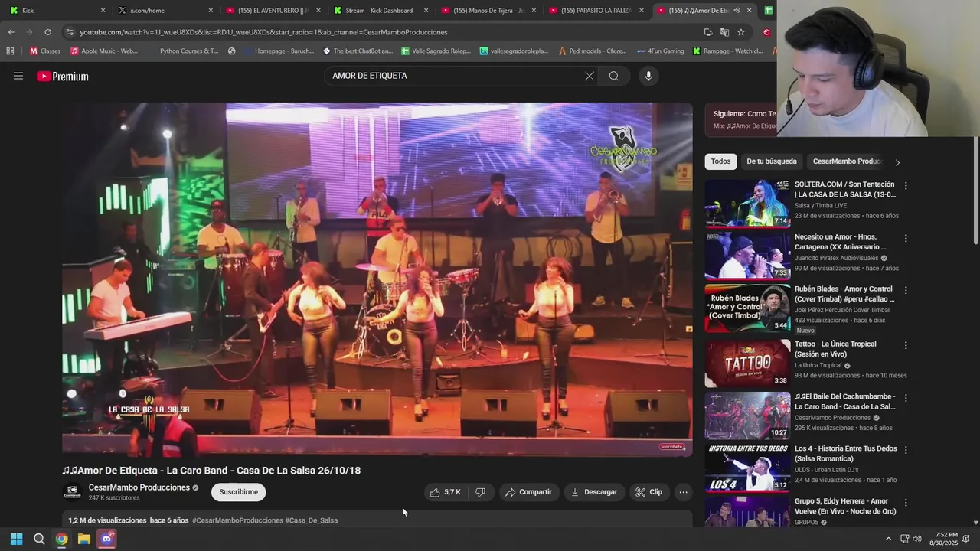Select the CesarMambo Producciones filter chip

point(848,161)
